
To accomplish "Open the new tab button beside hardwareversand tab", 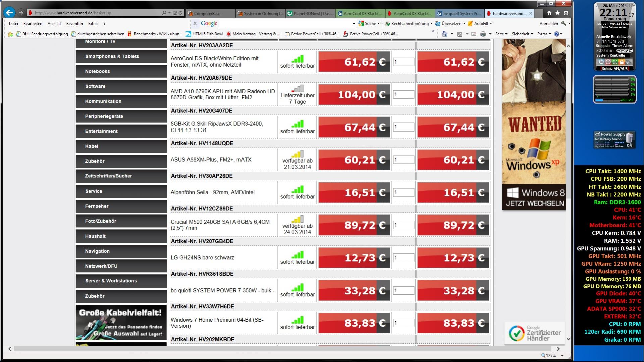I will 539,13.
